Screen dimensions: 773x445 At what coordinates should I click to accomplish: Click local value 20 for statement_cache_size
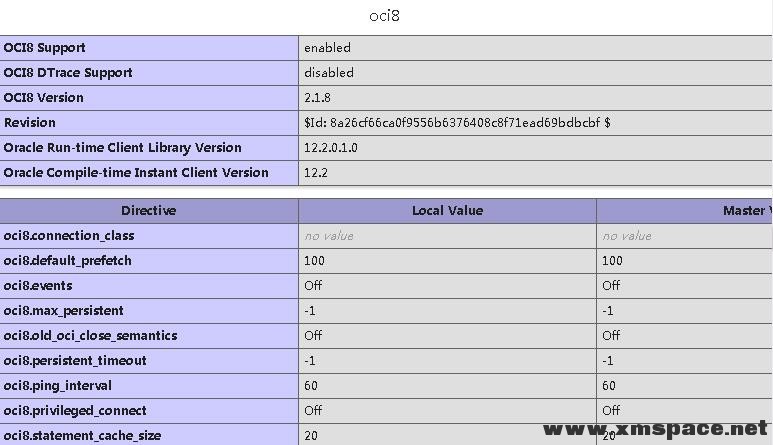(311, 436)
